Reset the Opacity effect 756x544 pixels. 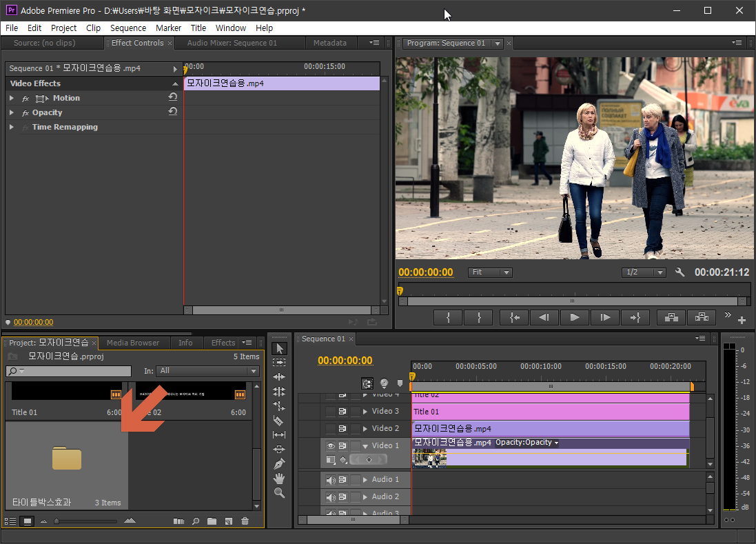[x=172, y=112]
